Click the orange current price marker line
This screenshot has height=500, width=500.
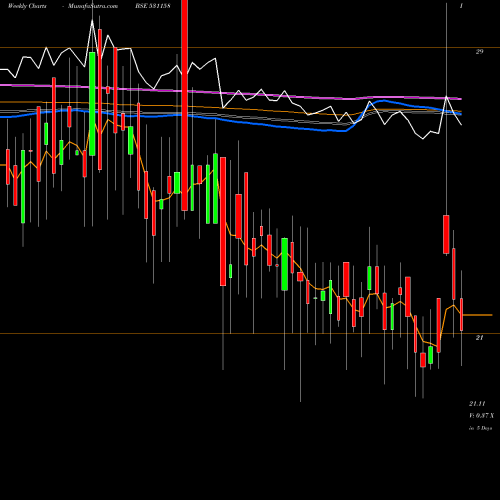(x=478, y=315)
